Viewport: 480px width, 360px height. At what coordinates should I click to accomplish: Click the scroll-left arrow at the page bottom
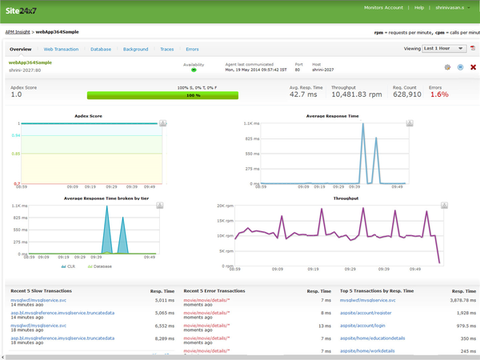pyautogui.click(x=3, y=357)
